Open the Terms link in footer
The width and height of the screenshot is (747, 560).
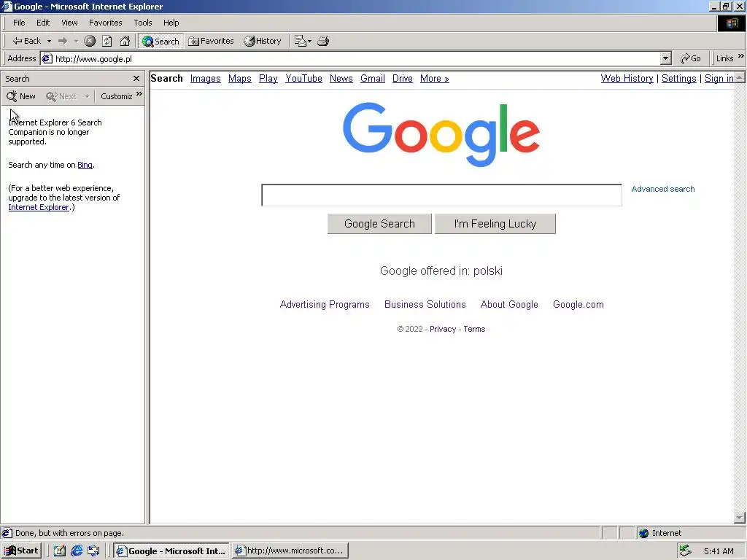coord(474,329)
